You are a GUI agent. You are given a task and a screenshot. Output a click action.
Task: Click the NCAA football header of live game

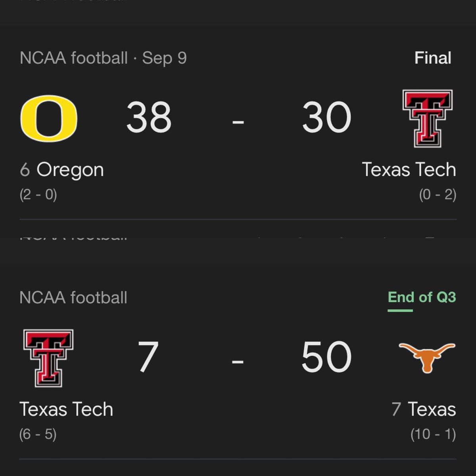tap(73, 297)
